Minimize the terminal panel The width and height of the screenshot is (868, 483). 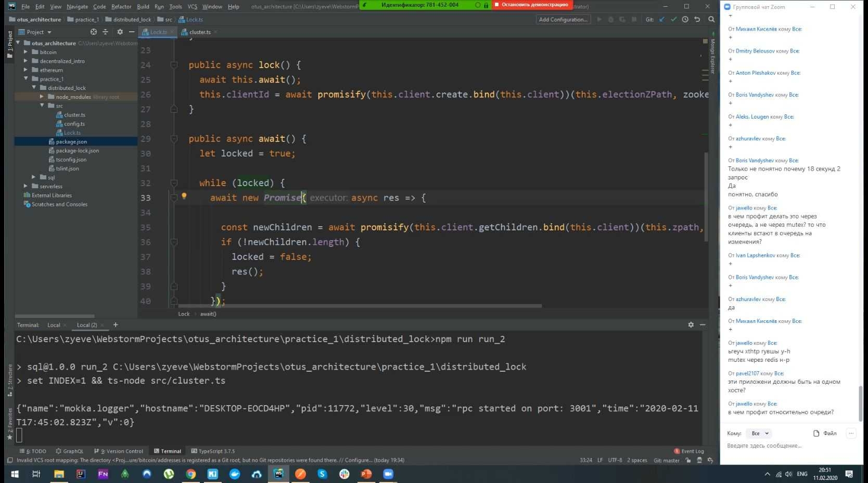[703, 324]
